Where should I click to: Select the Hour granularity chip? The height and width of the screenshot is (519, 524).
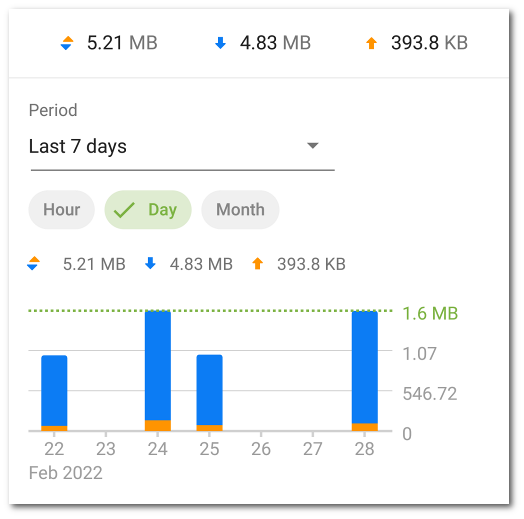[x=61, y=210]
